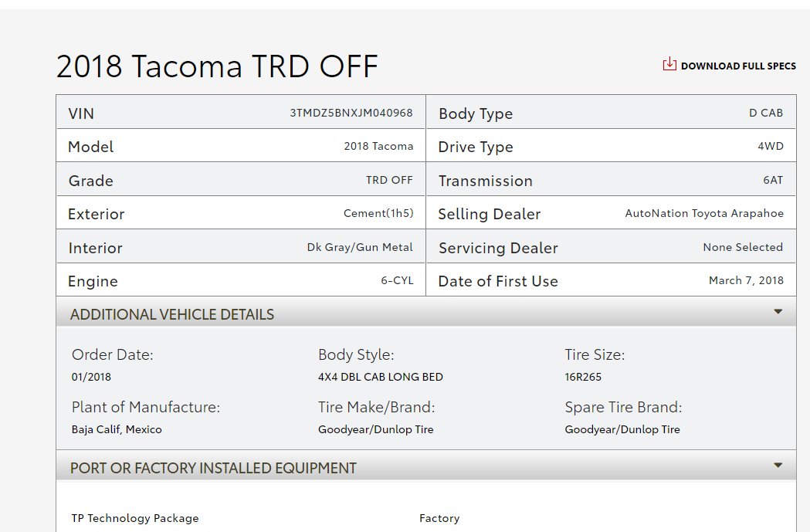Click the 2018 Tacoma TRD OFF title
Viewport: 810px width, 532px height.
(x=217, y=67)
